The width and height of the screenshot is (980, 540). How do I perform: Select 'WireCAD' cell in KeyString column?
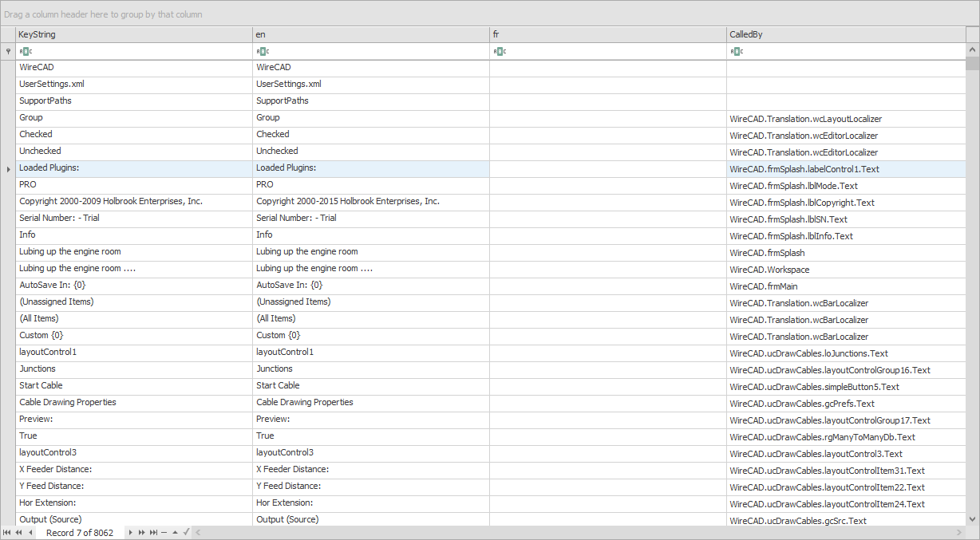[x=134, y=68]
